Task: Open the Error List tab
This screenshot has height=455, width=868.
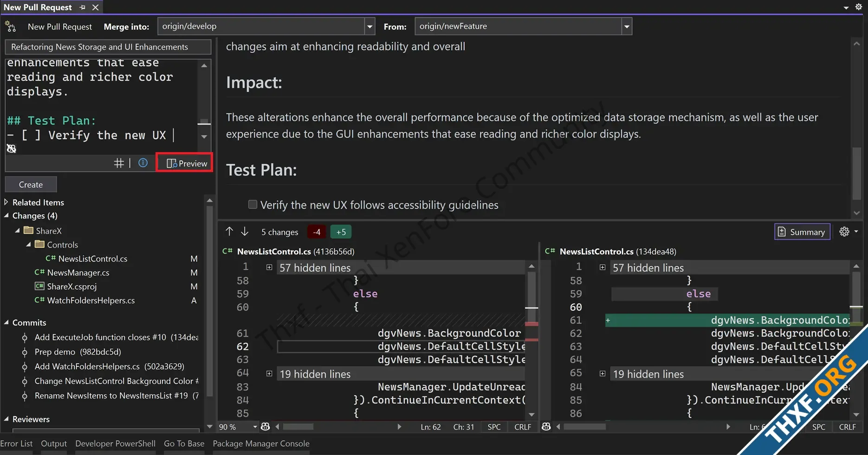Action: [16, 443]
